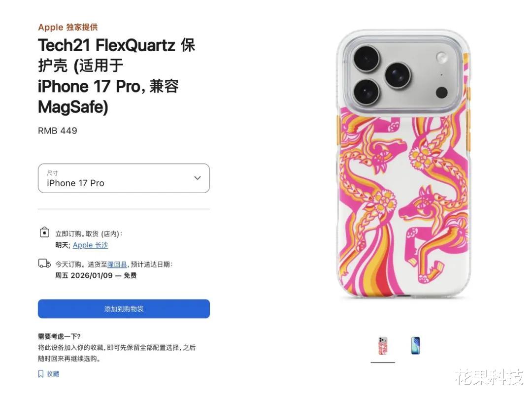Click the bookmark icon beside 收藏
Screen dimensions: 532x397
pos(41,374)
